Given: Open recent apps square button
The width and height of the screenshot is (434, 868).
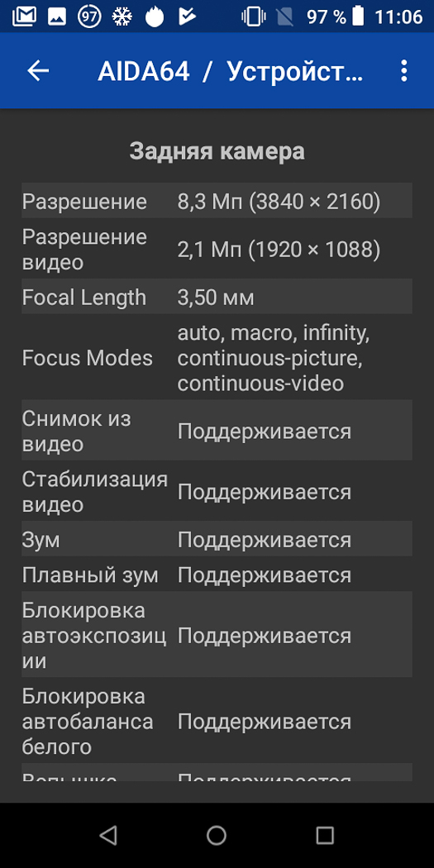Looking at the screenshot, I should [325, 835].
